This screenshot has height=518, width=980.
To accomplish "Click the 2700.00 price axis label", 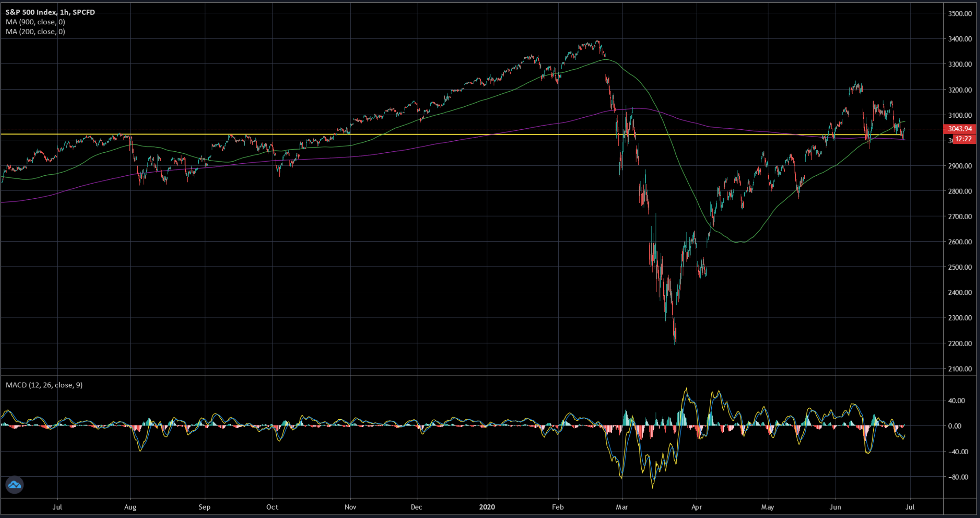I will [960, 216].
